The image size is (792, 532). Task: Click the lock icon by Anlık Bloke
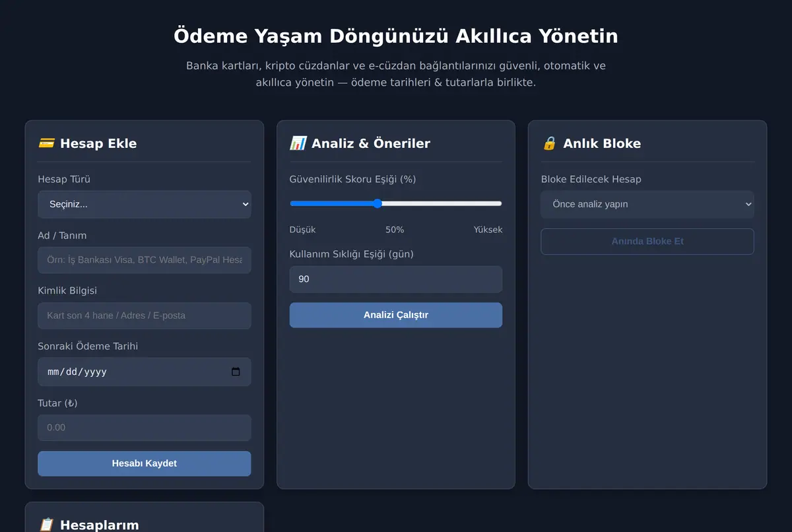pos(549,143)
